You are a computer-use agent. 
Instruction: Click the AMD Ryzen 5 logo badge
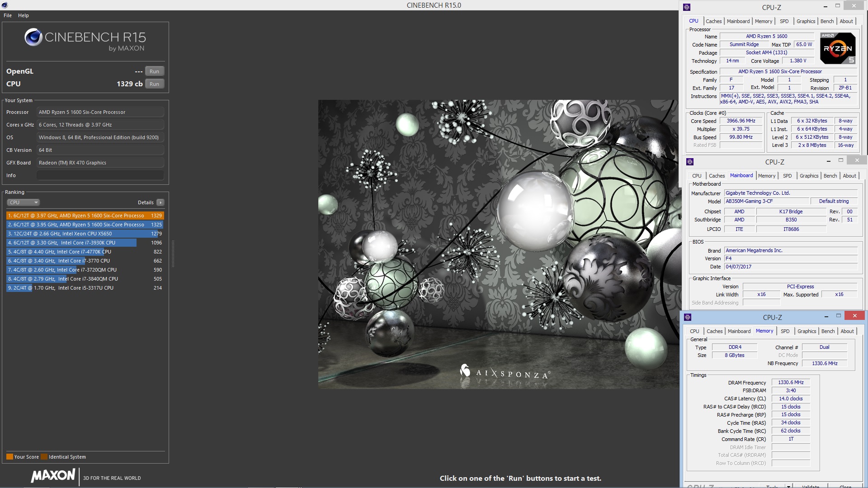pos(838,48)
